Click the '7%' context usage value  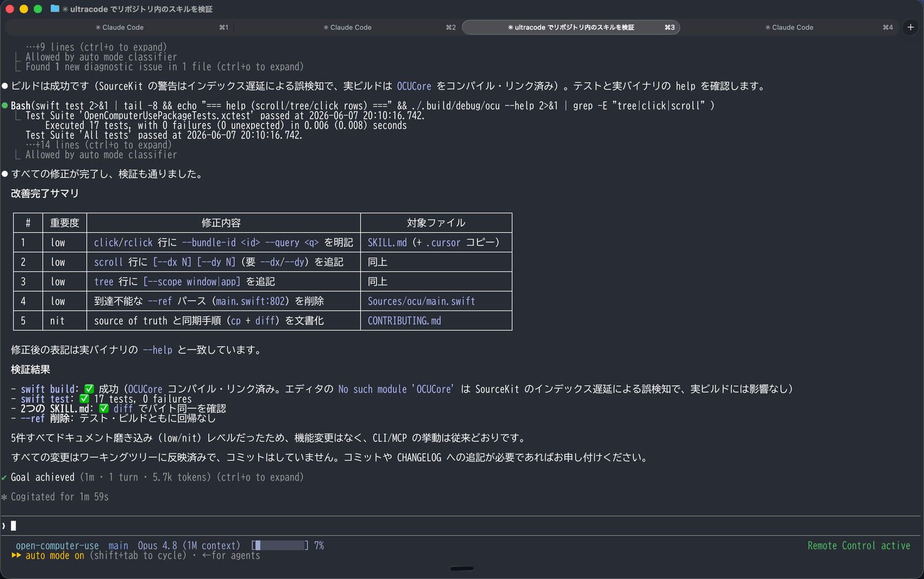tap(319, 546)
